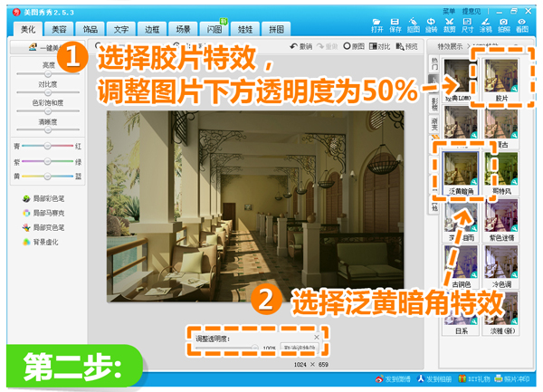Click the 色彩饱和度 saturation slider
Image resolution: width=543 pixels, height=392 pixels.
(48, 111)
